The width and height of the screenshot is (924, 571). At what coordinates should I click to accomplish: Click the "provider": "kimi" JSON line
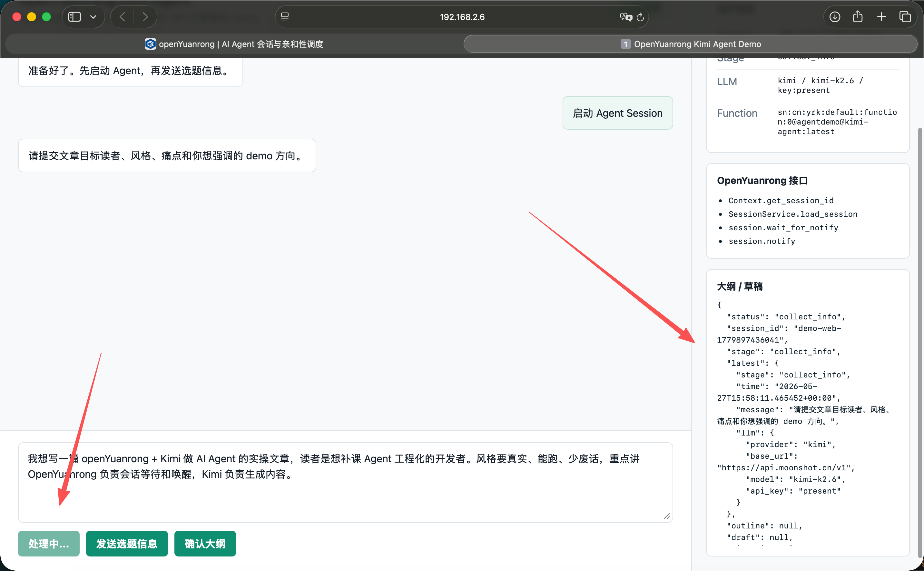tap(791, 445)
